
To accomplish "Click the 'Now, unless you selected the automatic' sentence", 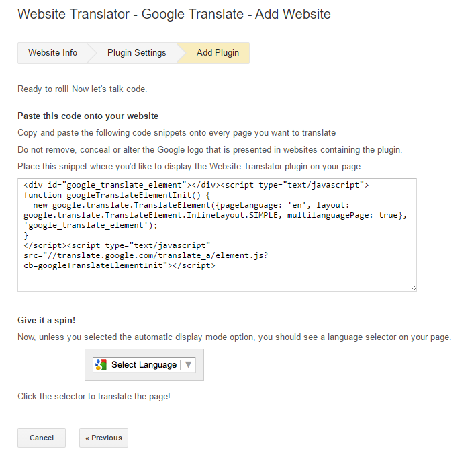I will click(x=234, y=337).
